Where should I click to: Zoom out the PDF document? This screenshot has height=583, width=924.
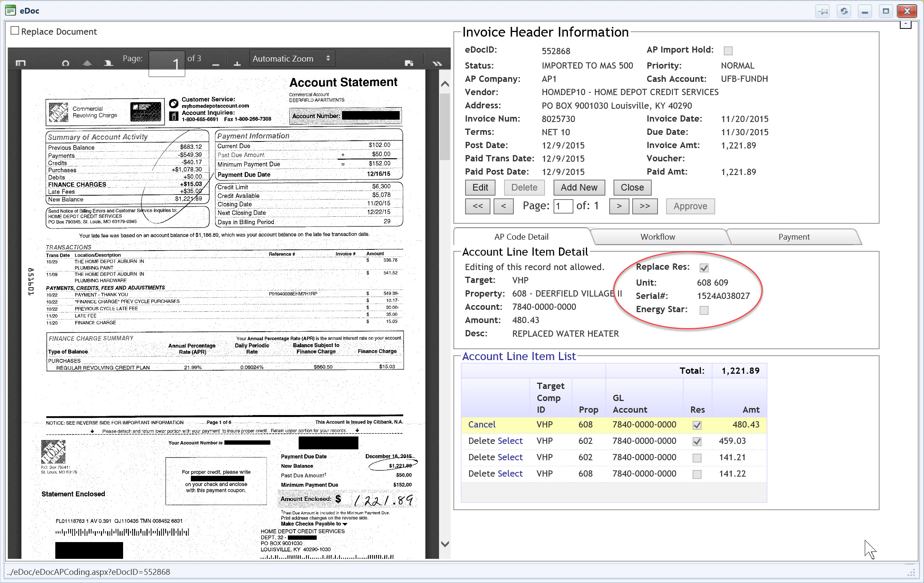(216, 63)
